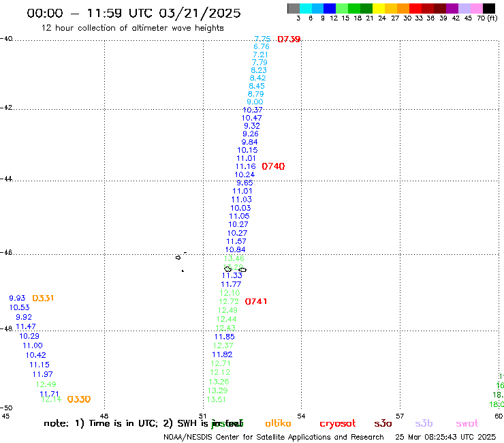504x443 pixels.
Task: Click the wave height value 6.76
Action: tap(262, 46)
